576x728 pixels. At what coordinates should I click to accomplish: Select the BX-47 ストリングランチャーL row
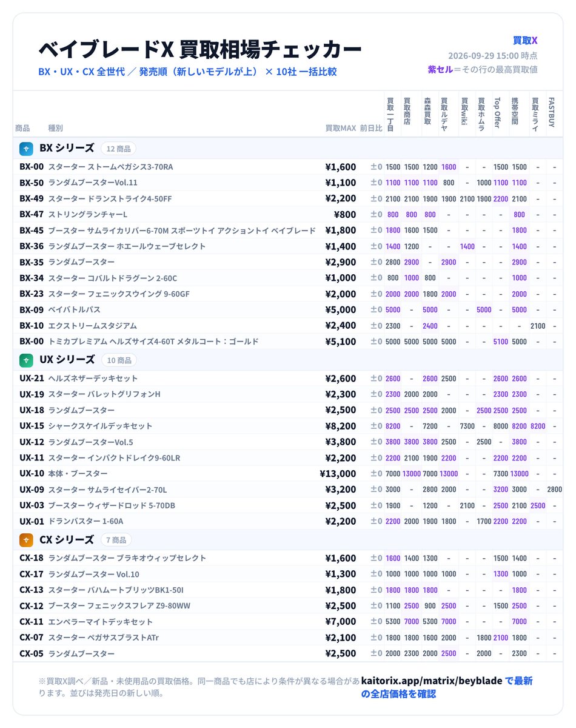point(288,214)
